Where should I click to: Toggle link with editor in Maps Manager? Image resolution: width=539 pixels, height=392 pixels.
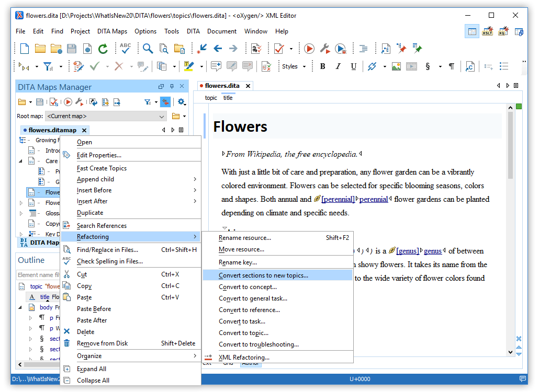165,102
